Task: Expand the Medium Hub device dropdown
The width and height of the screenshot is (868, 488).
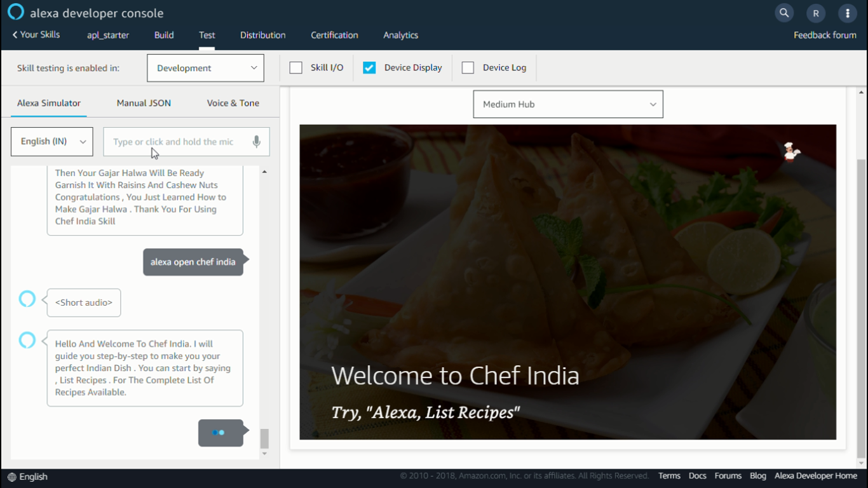Action: [568, 104]
